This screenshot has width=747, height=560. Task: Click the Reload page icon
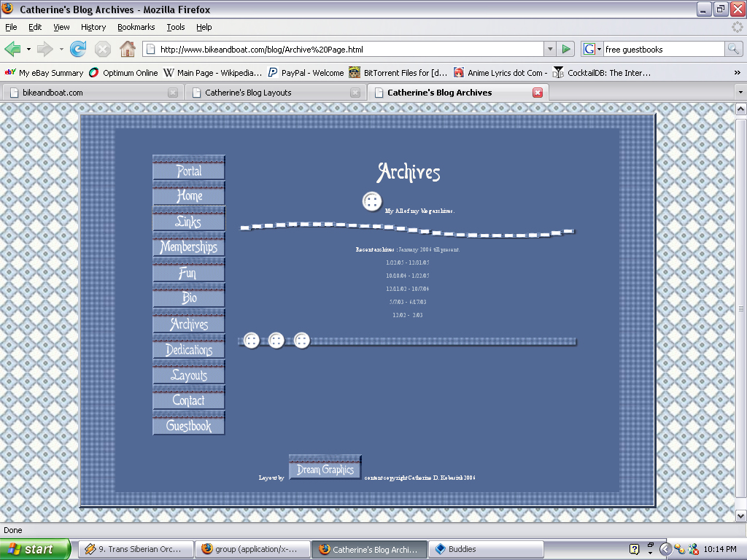(78, 50)
